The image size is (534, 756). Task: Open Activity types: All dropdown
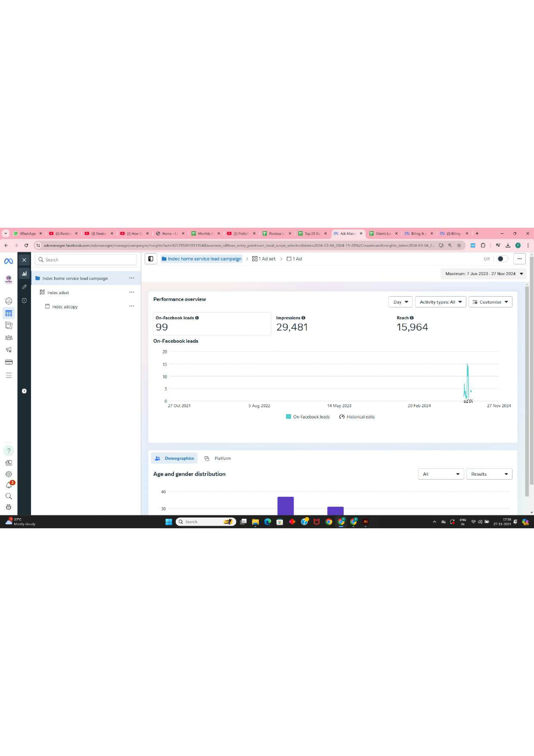coord(440,302)
